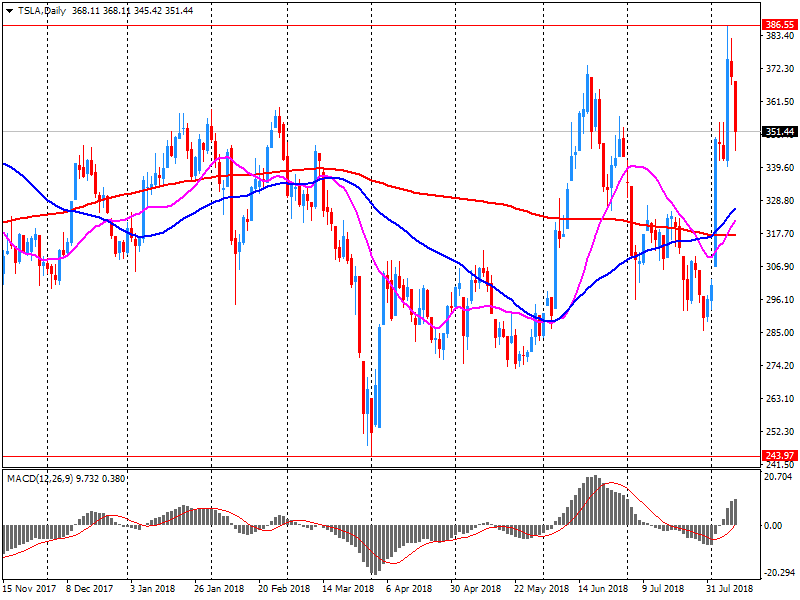Click the 20 Feb 2018 date label

284,589
